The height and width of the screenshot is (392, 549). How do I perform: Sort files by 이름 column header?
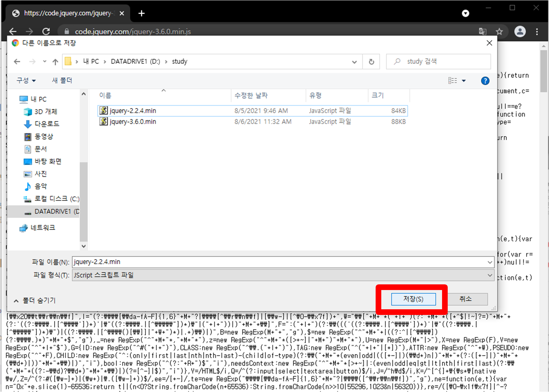coord(105,95)
